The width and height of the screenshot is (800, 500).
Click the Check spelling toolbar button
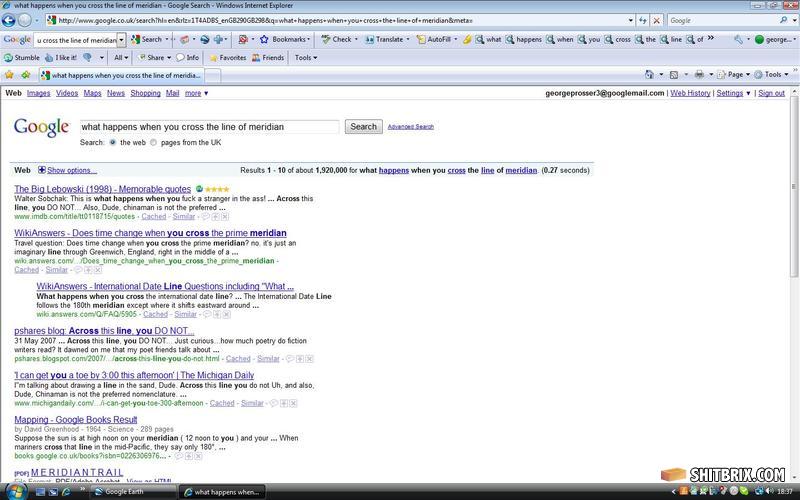[336, 39]
